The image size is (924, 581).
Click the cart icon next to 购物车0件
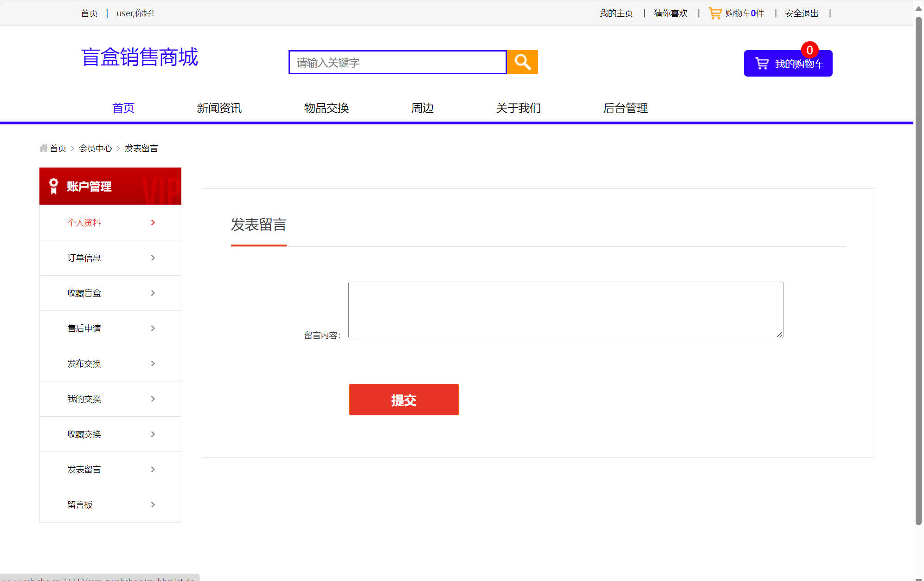715,13
